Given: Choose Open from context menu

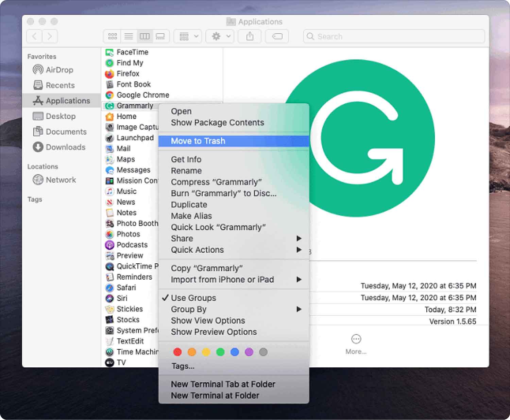Looking at the screenshot, I should (234, 111).
